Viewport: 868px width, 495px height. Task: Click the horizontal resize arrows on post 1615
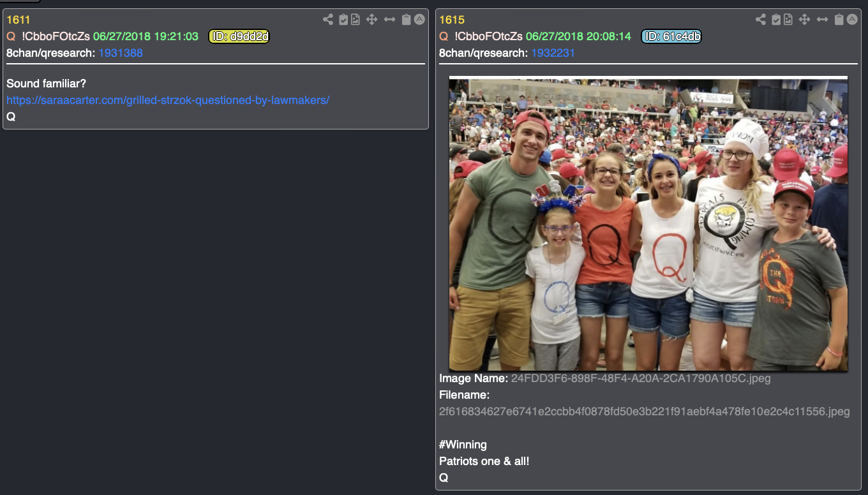[x=823, y=20]
